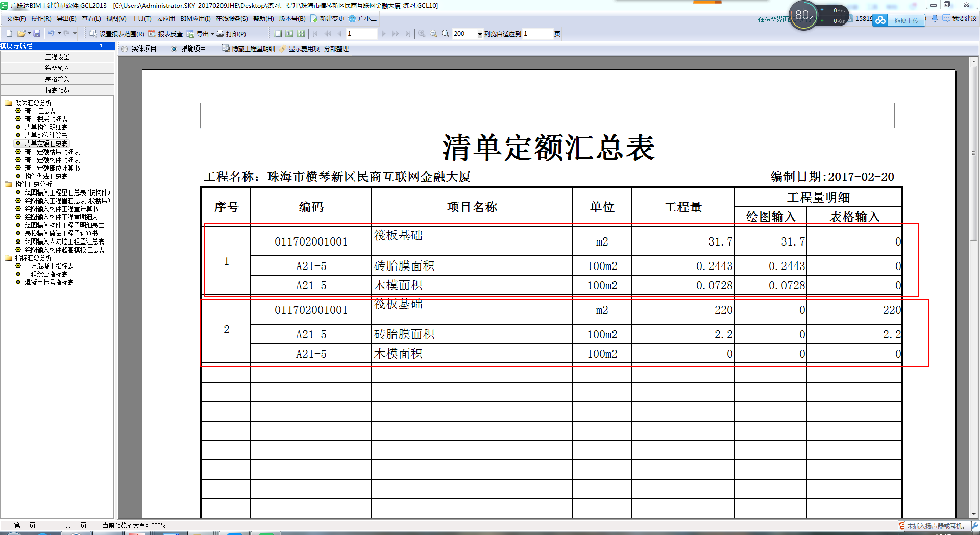The width and height of the screenshot is (980, 535).
Task: Click the 我要建议 feedback button
Action: click(960, 19)
